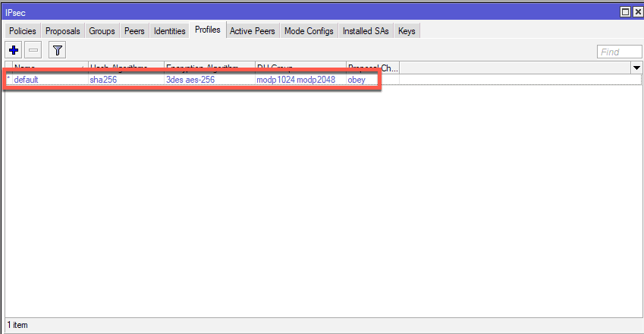Image resolution: width=644 pixels, height=334 pixels.
Task: Open the Filter funnel tool
Action: pos(58,51)
